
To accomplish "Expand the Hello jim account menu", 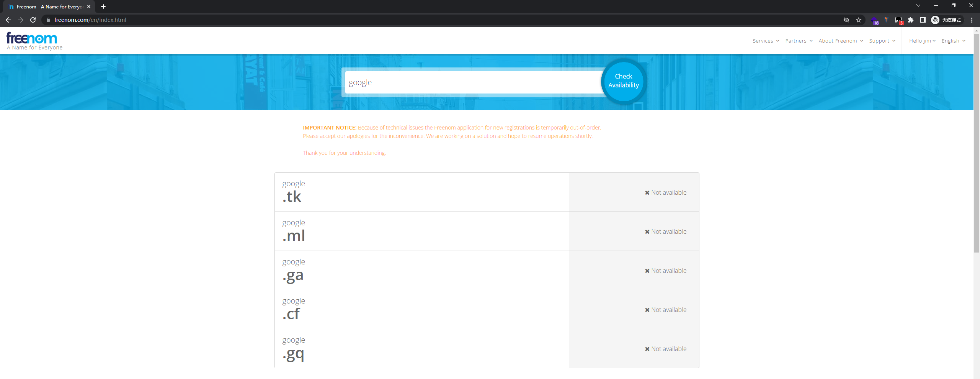I will [x=922, y=41].
